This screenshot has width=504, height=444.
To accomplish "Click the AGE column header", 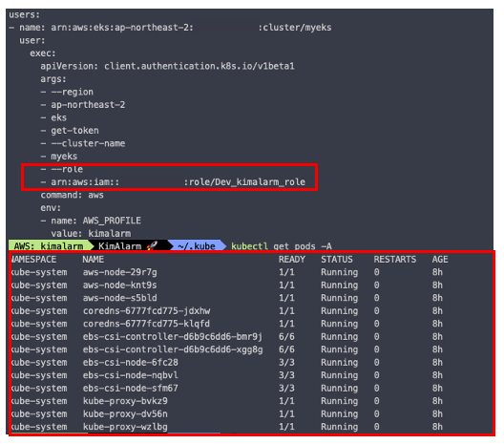I will point(440,259).
